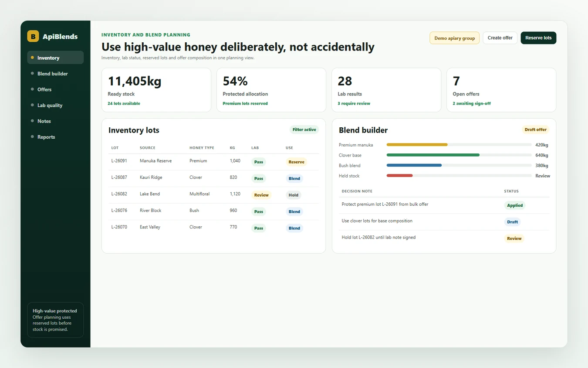
Task: Click the High-value protected info box
Action: 55,320
